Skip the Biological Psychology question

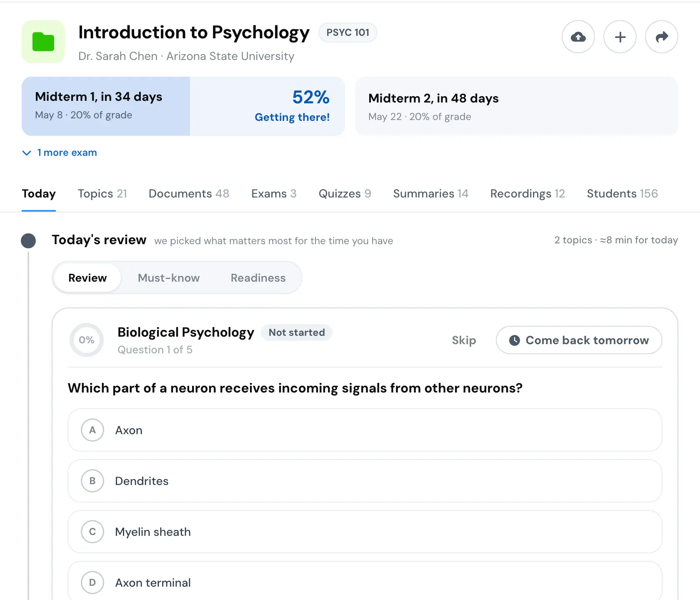[464, 340]
